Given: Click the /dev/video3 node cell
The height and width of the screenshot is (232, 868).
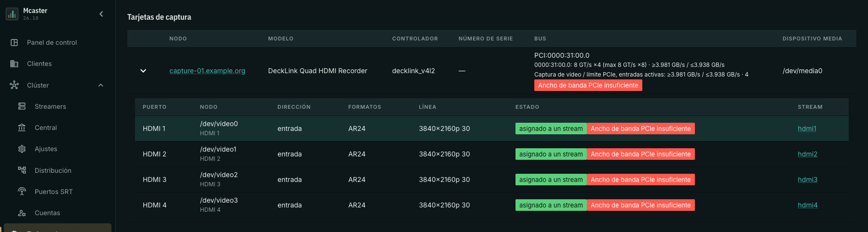Looking at the screenshot, I should tap(219, 200).
